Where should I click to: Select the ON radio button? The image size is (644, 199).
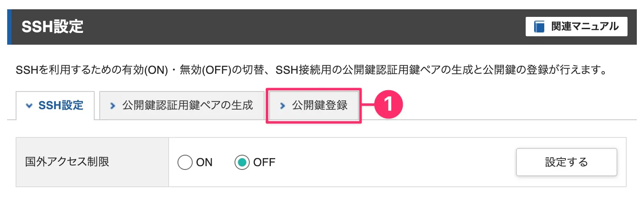tap(185, 162)
